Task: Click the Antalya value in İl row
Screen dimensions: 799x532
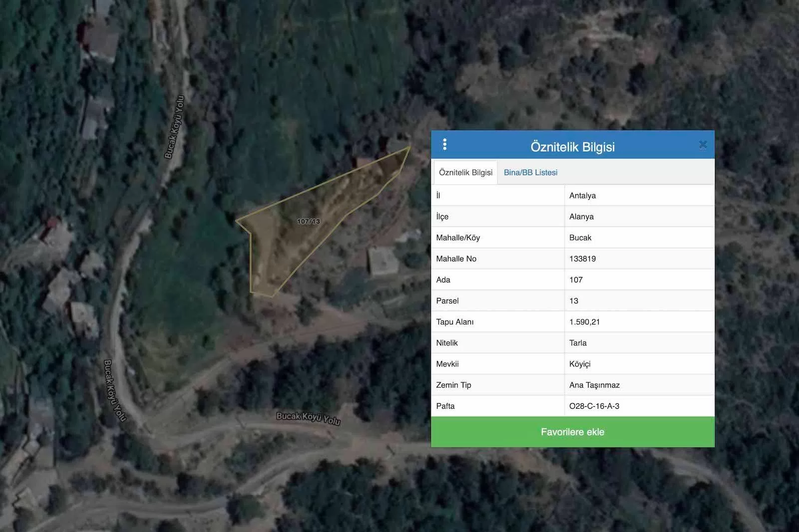Action: coord(582,196)
